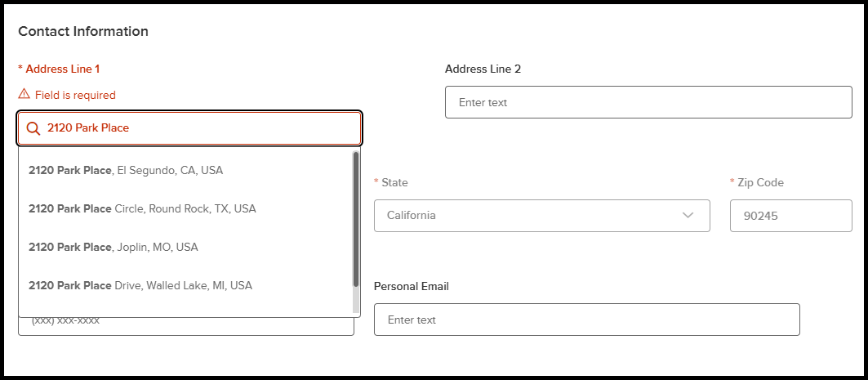Click the phone number field with (xxx) placeholder
Image resolution: width=868 pixels, height=380 pixels.
[x=185, y=326]
